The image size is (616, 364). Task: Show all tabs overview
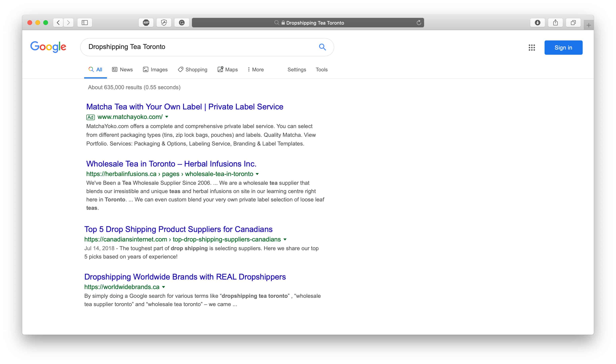pos(573,23)
